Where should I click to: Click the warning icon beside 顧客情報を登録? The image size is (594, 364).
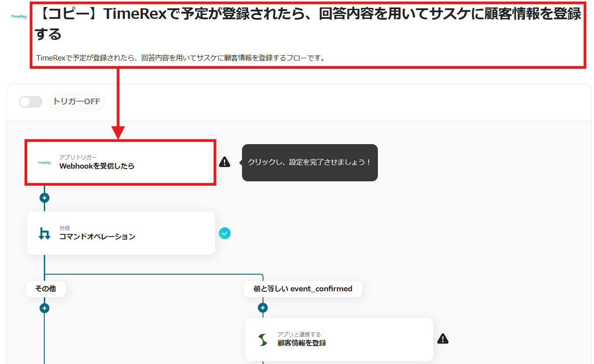[x=443, y=339]
